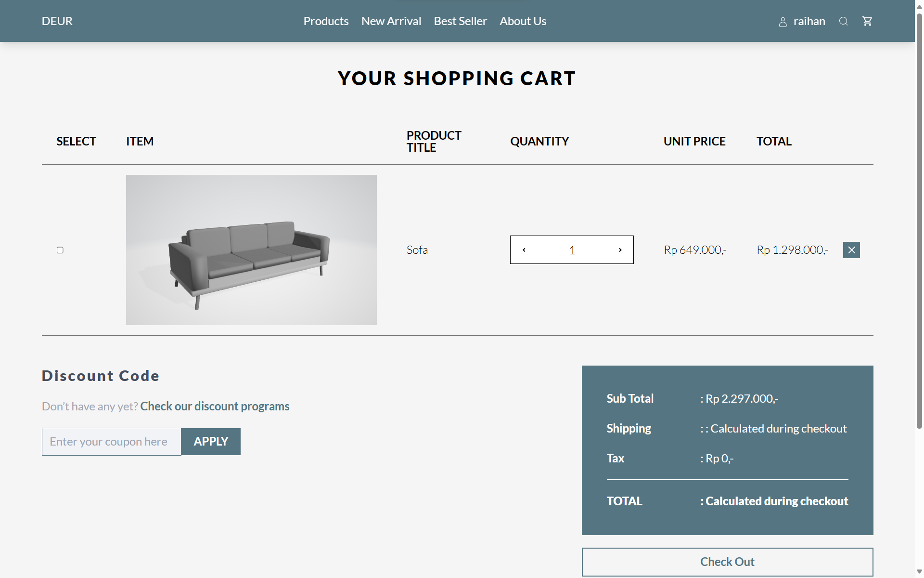The height and width of the screenshot is (578, 924).
Task: Click the DEUR logo
Action: point(57,21)
